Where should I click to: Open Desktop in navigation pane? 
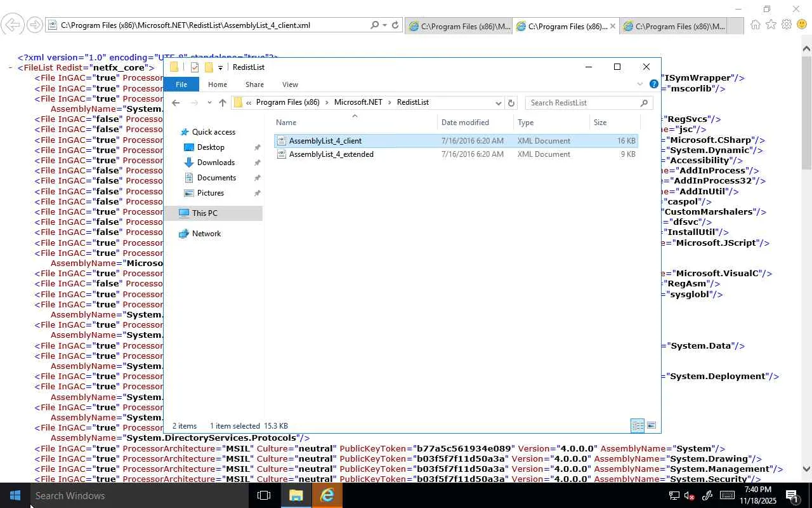[x=211, y=147]
